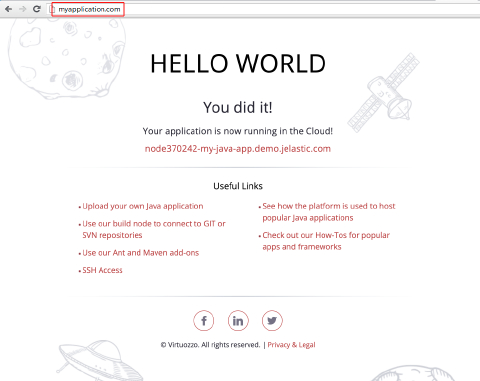The width and height of the screenshot is (480, 381).
Task: Click the satellite illustration
Action: tap(383, 93)
